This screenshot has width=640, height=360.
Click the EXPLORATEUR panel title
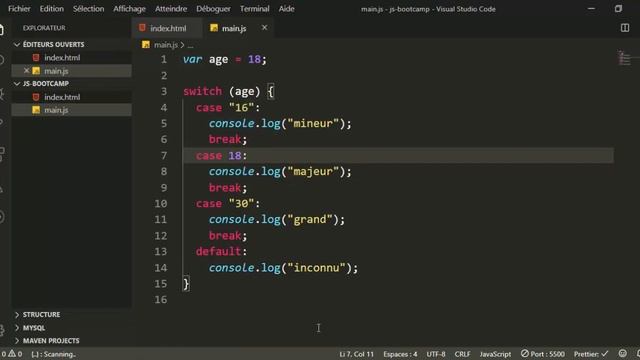click(x=44, y=28)
